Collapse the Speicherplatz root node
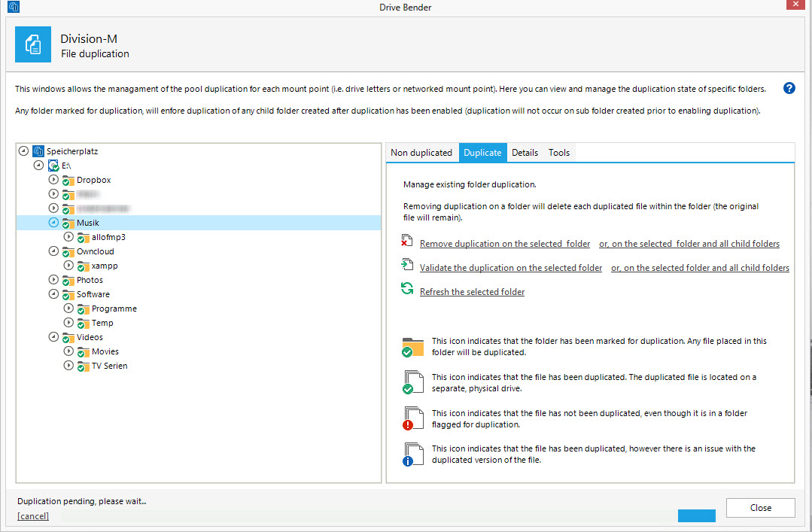This screenshot has height=532, width=812. [x=23, y=150]
